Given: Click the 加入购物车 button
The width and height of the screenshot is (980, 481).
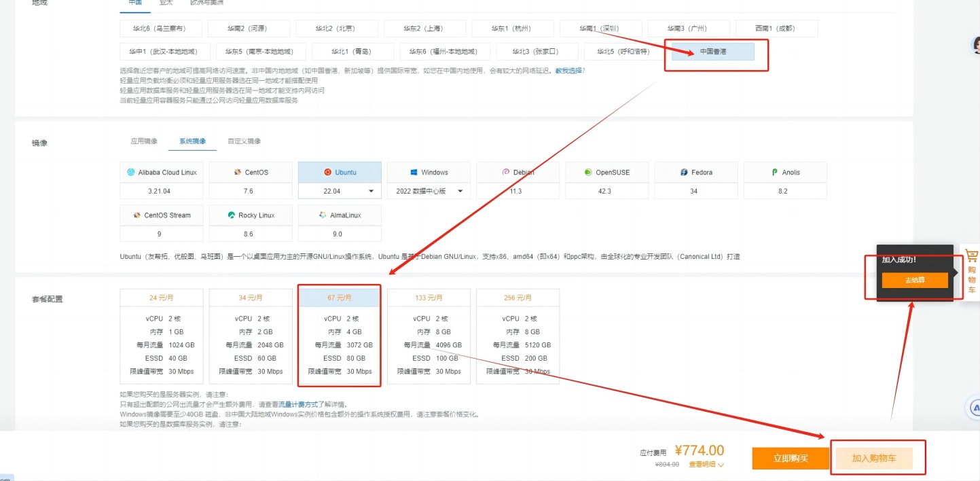Looking at the screenshot, I should 874,459.
